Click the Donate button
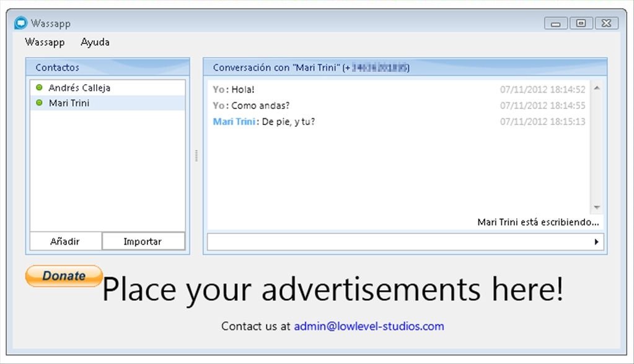 tap(64, 276)
